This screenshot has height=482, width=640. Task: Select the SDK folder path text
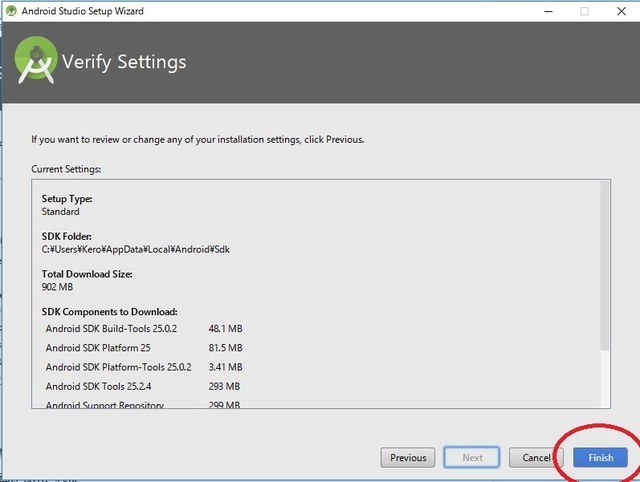click(136, 249)
